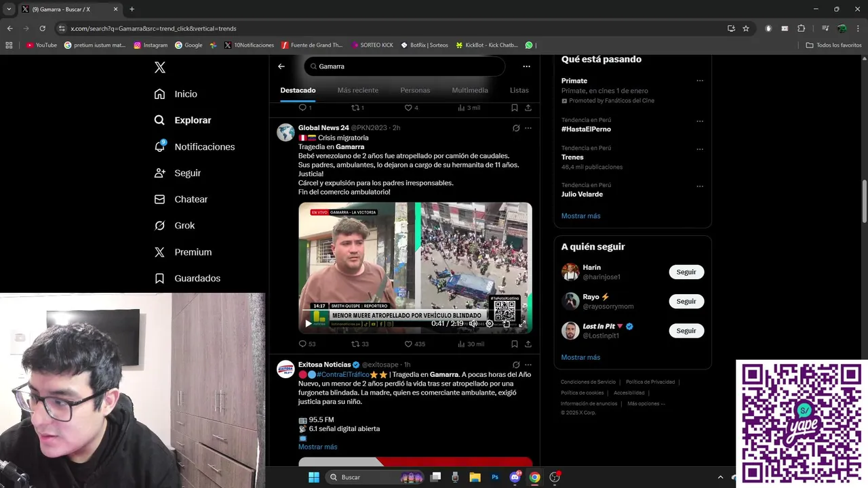Image resolution: width=868 pixels, height=488 pixels.
Task: Switch to the Multimedia tab
Action: [x=470, y=90]
